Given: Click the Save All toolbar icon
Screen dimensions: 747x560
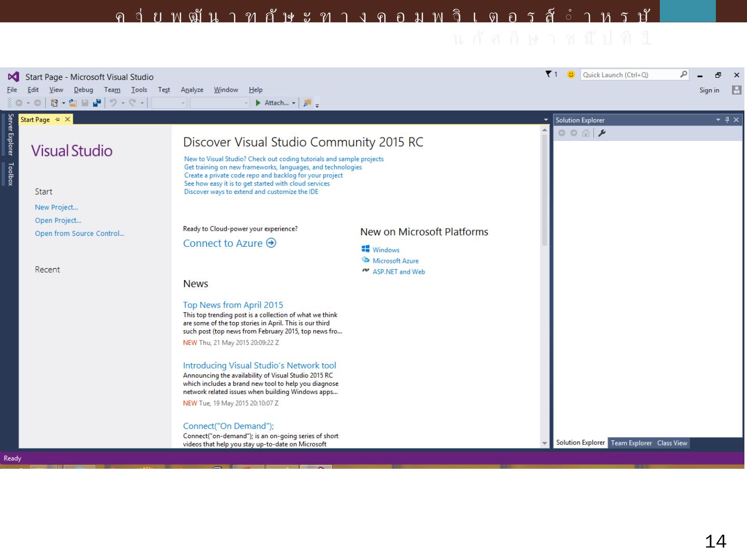Looking at the screenshot, I should [x=96, y=103].
